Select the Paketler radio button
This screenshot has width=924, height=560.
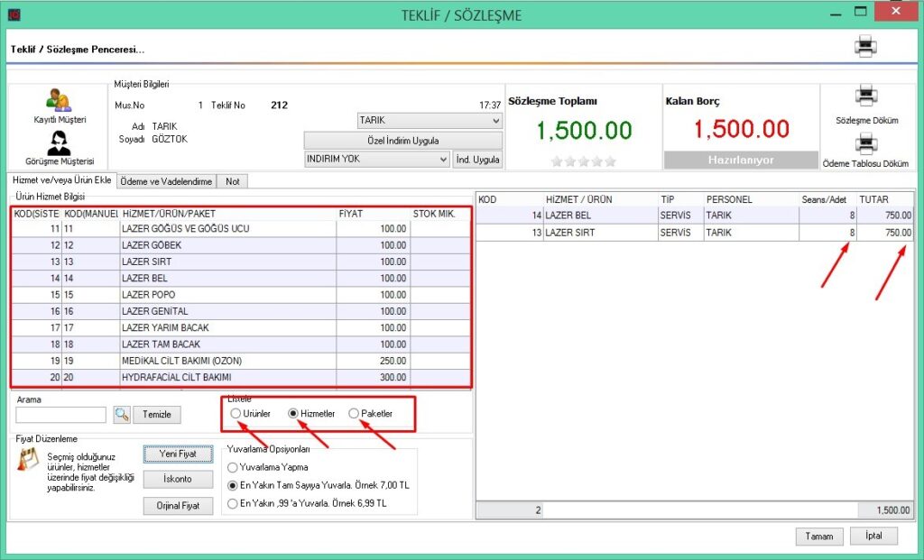coord(354,413)
